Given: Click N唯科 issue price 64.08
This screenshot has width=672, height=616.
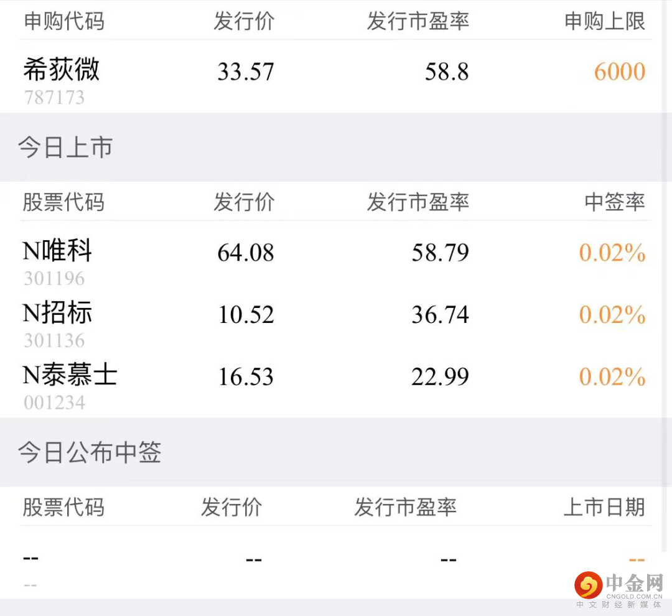Looking at the screenshot, I should [246, 253].
